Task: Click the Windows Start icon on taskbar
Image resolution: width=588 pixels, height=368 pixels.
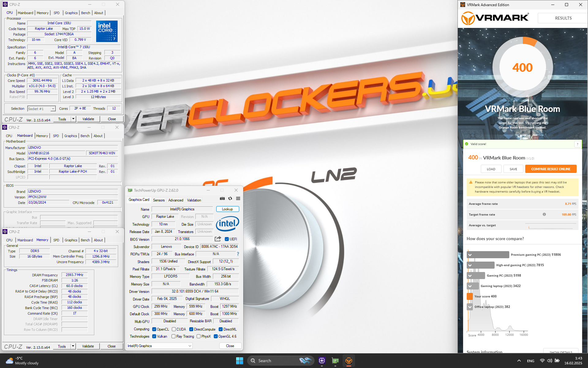Action: pos(239,361)
